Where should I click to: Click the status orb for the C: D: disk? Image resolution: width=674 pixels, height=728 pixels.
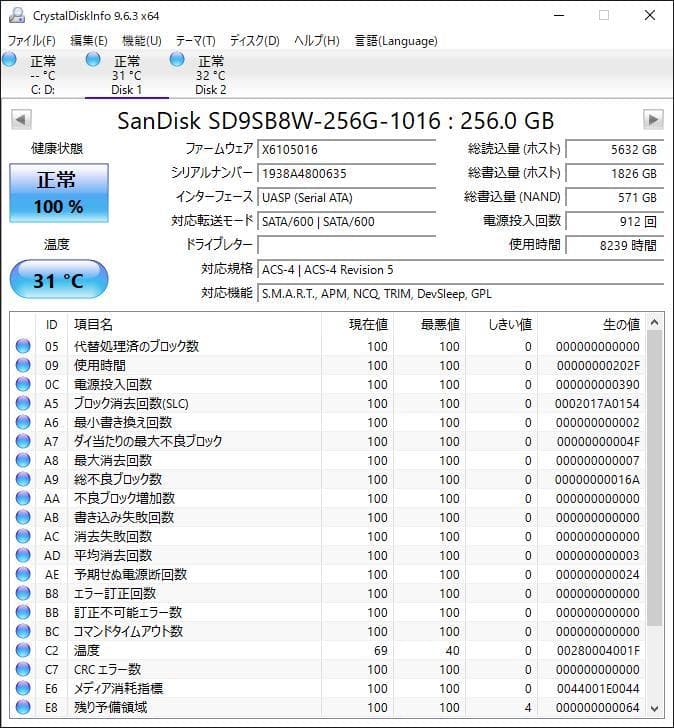[9, 59]
